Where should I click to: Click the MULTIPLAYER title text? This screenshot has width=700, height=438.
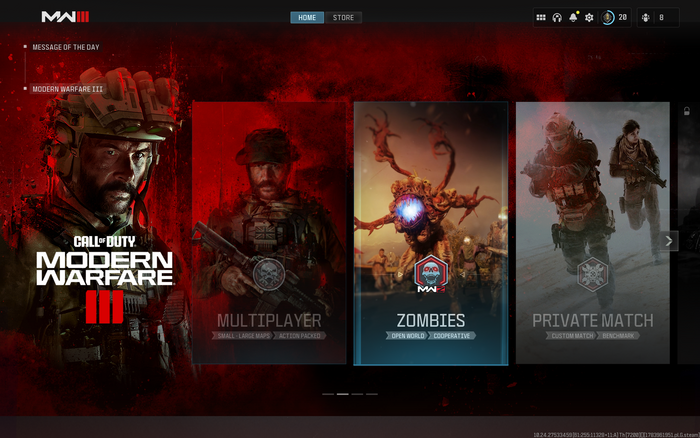click(269, 321)
